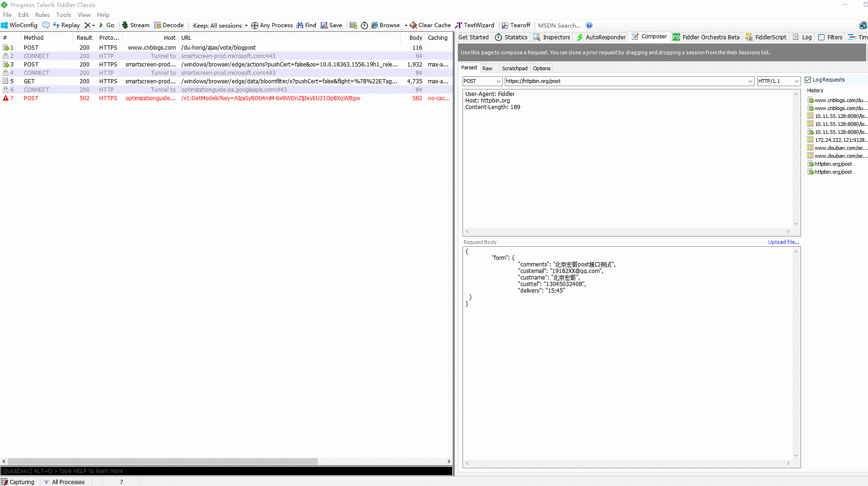Screen dimensions: 868x486
Task: Expand the Browse dropdown arrow
Action: [406, 25]
